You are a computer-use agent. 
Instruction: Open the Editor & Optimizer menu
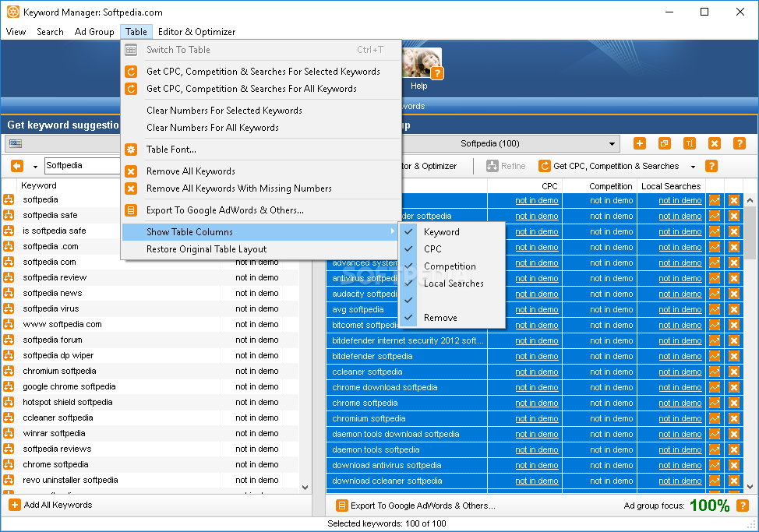click(x=196, y=32)
